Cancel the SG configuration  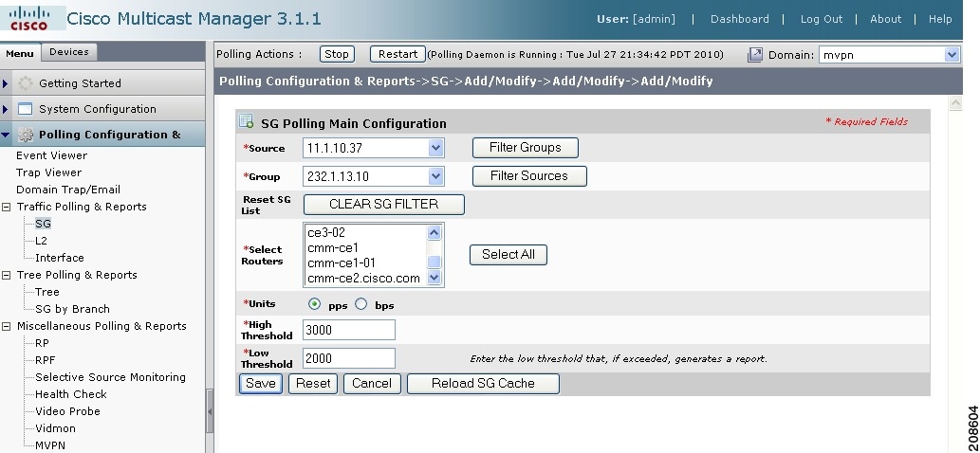coord(372,383)
